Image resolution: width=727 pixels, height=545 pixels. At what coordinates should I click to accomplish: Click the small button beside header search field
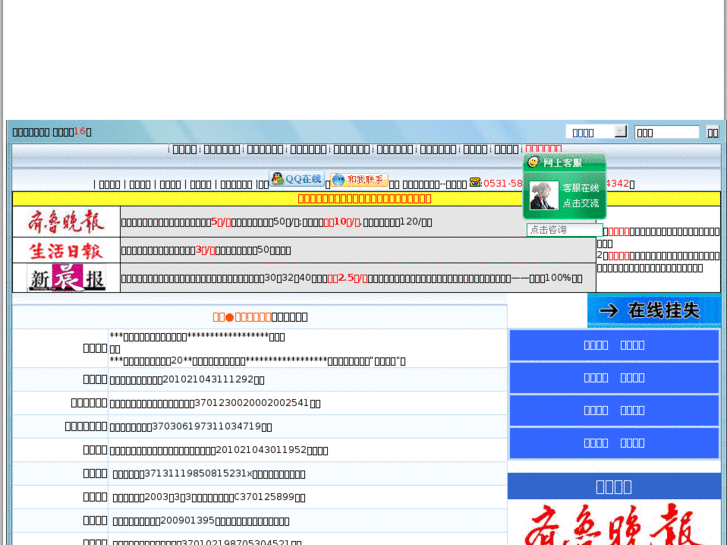click(x=713, y=132)
